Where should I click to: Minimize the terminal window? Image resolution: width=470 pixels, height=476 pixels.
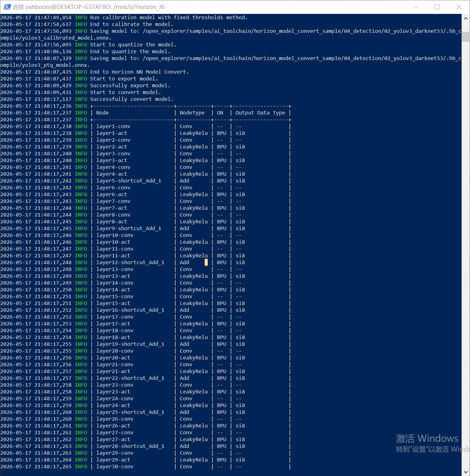pyautogui.click(x=416, y=7)
